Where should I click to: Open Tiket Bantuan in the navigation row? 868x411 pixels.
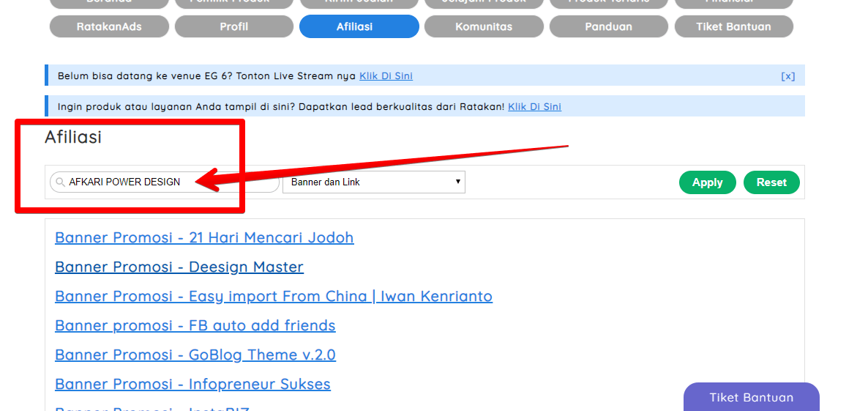[x=733, y=26]
